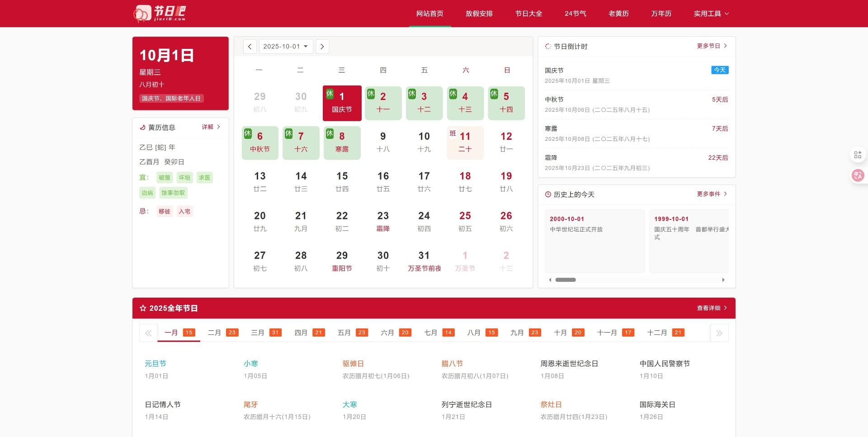The width and height of the screenshot is (868, 437).
Task: Open the 2000-10-01 history event card
Action: tap(594, 241)
